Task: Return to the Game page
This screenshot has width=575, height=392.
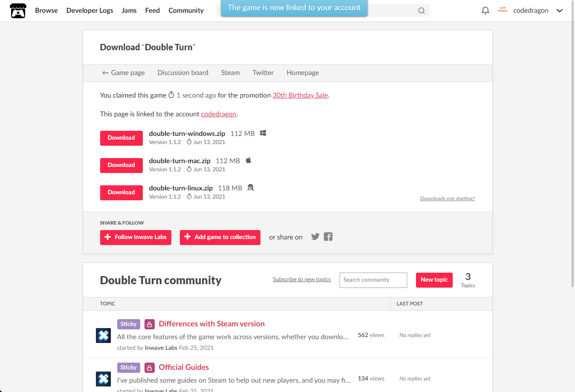Action: coord(123,73)
